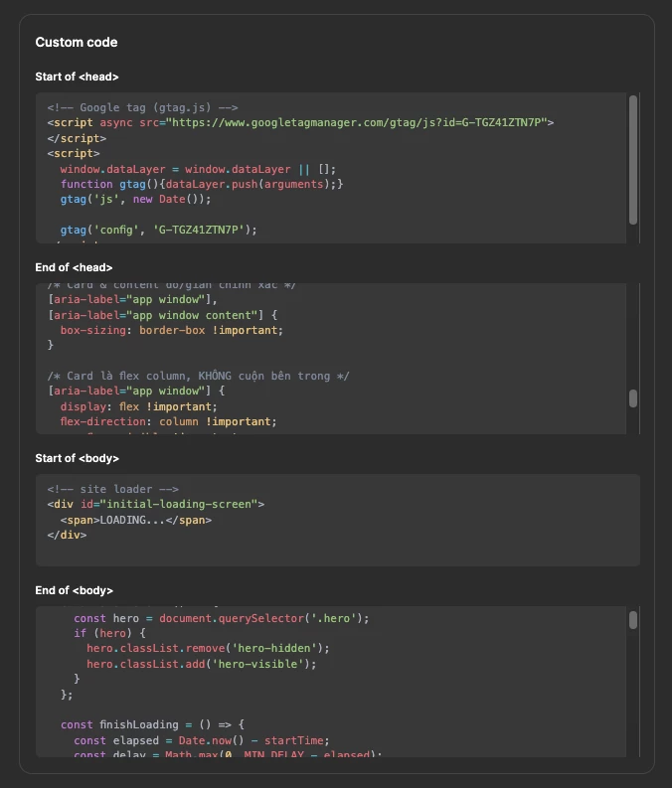Click the Start of <head> scrollbar thumb
672x788 pixels.
click(x=633, y=160)
